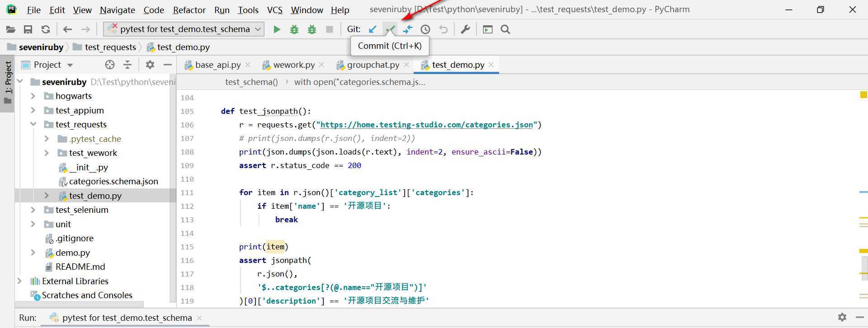Click the highlighted 'item' in print(item)

coord(275,247)
